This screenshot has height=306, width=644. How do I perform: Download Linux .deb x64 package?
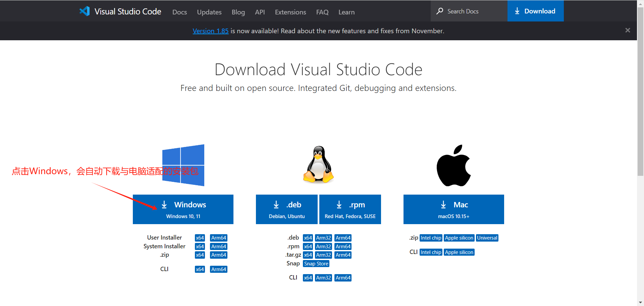[308, 238]
